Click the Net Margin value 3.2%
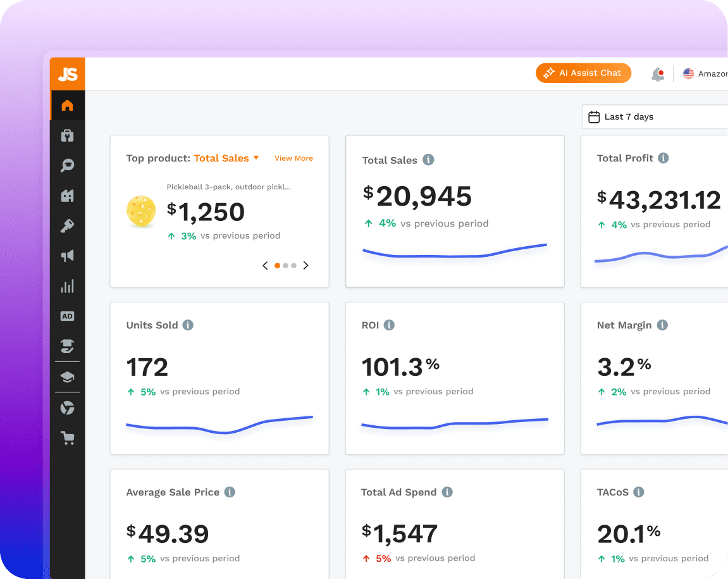This screenshot has height=579, width=728. click(624, 366)
